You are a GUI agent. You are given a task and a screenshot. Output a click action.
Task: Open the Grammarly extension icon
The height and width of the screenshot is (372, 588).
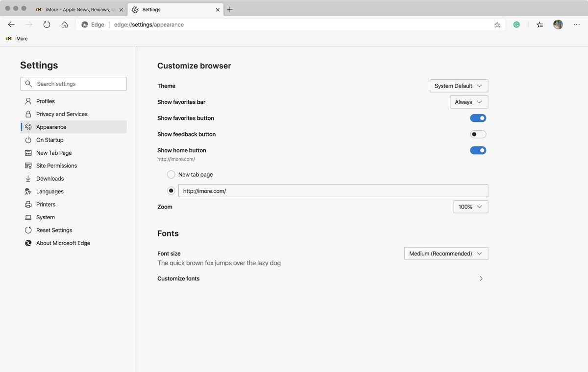(x=516, y=24)
